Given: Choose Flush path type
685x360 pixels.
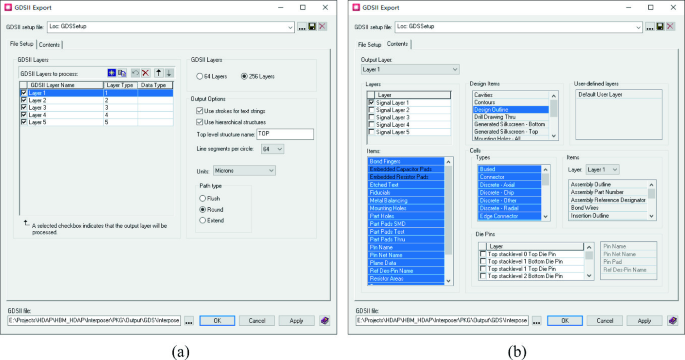Looking at the screenshot, I should [x=202, y=198].
